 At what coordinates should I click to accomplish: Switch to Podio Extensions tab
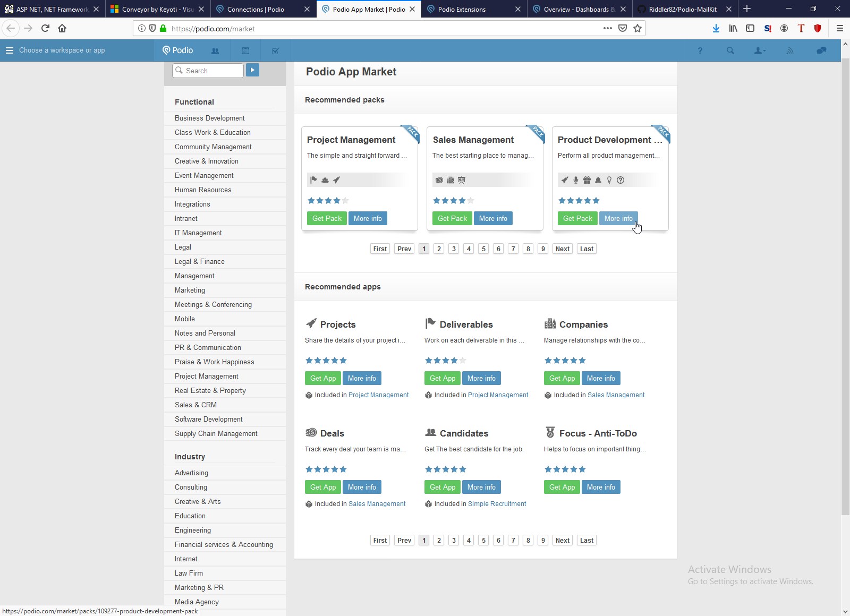474,9
